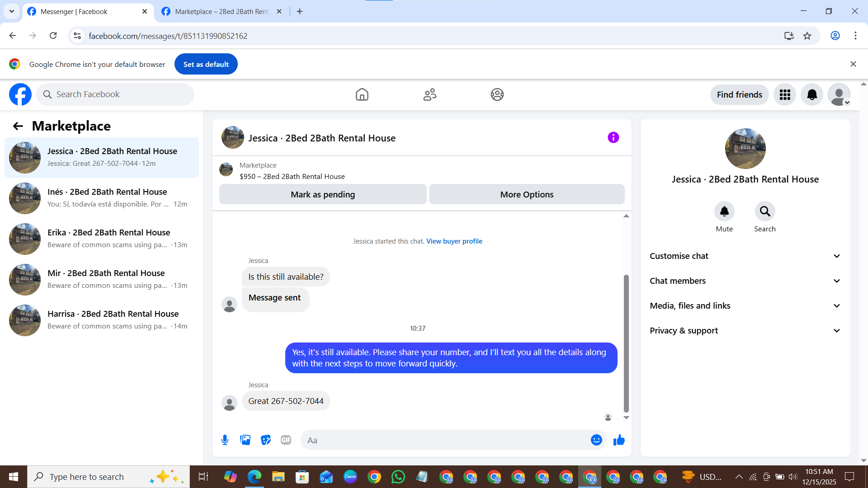This screenshot has width=868, height=488.
Task: Open Task View on the taskbar
Action: click(203, 477)
